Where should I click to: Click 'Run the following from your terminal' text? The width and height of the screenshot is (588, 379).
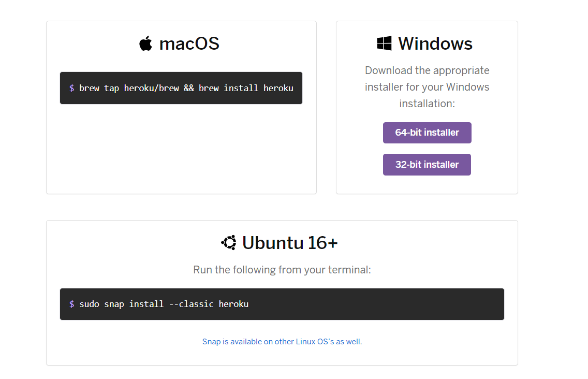(x=282, y=270)
